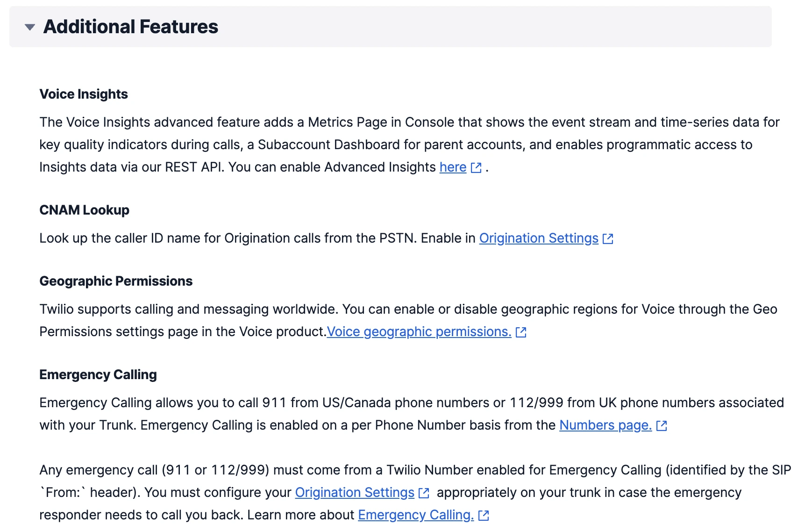Click the CNAM Lookup heading
This screenshot has width=812, height=532.
point(85,210)
